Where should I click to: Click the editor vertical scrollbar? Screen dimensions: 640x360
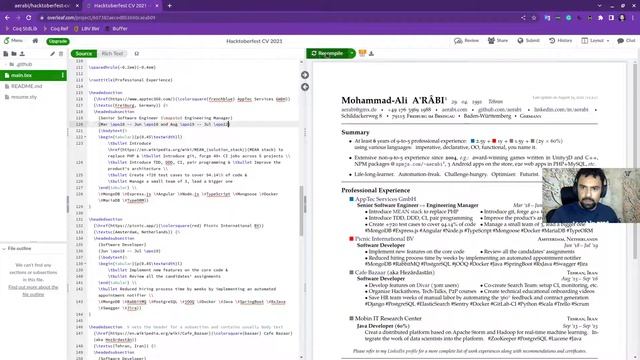[x=302, y=210]
